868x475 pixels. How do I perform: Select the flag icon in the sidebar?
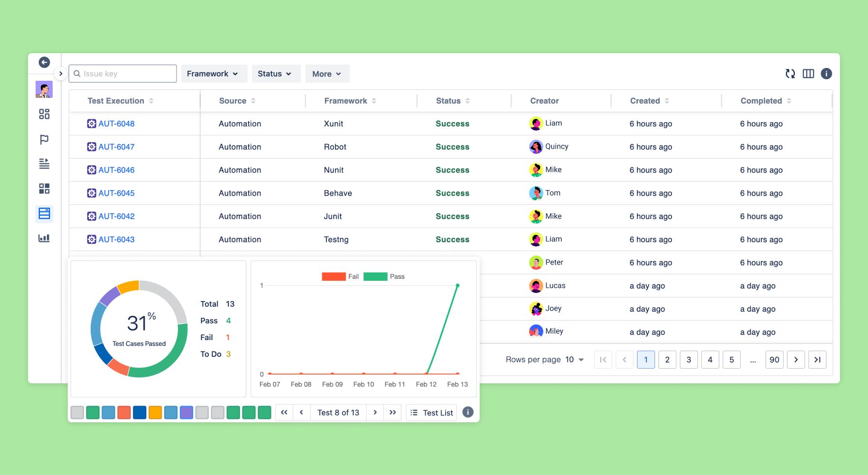click(x=44, y=139)
